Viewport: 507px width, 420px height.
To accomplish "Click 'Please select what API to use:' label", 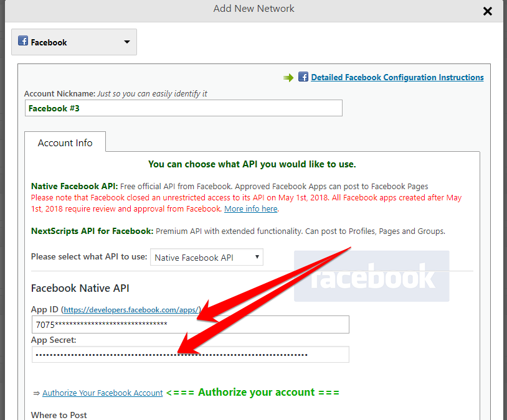I will point(89,256).
